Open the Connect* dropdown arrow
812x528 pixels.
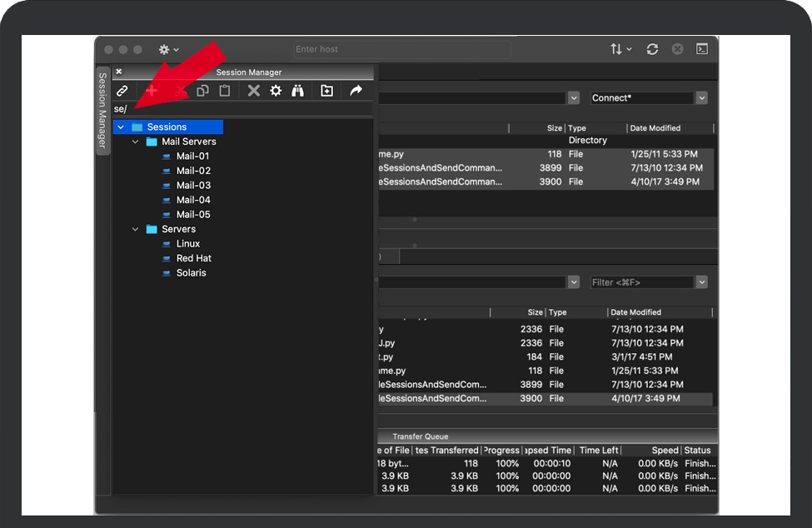701,98
